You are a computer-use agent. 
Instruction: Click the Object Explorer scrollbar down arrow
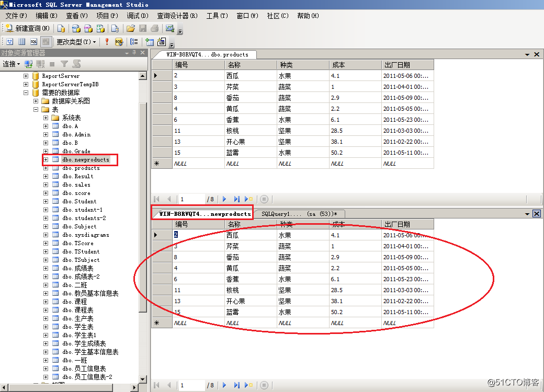(143, 379)
